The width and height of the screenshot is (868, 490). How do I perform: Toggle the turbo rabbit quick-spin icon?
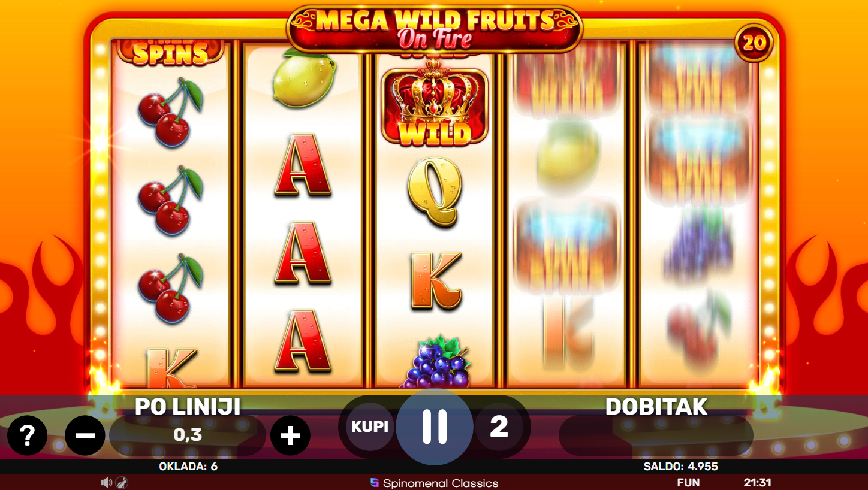(122, 482)
